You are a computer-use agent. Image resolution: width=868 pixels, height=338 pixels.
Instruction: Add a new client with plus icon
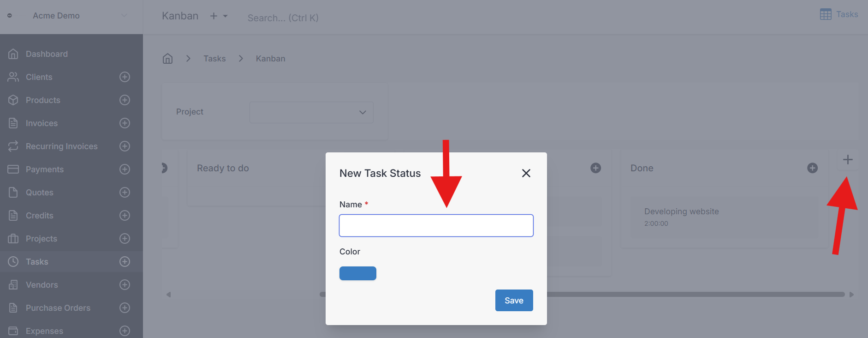125,77
